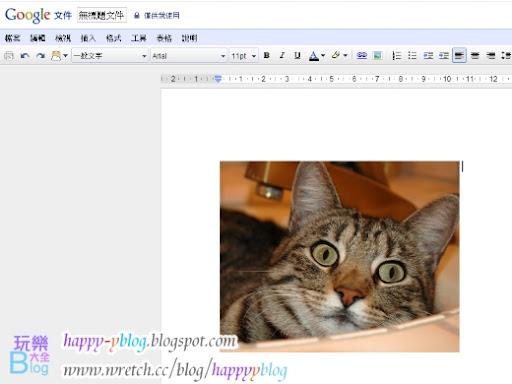Viewport: 512px width, 384px height.
Task: Click the private sharing status link
Action: pyautogui.click(x=162, y=15)
